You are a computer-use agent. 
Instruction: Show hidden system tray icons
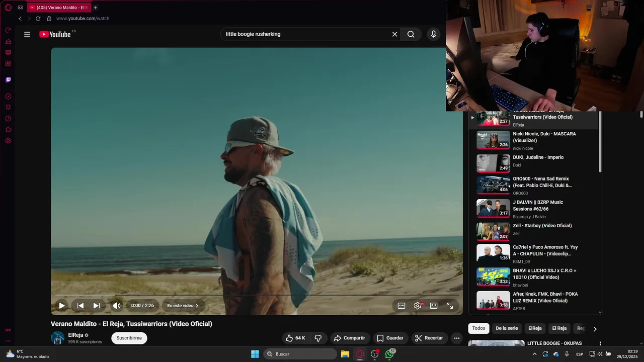point(534,354)
